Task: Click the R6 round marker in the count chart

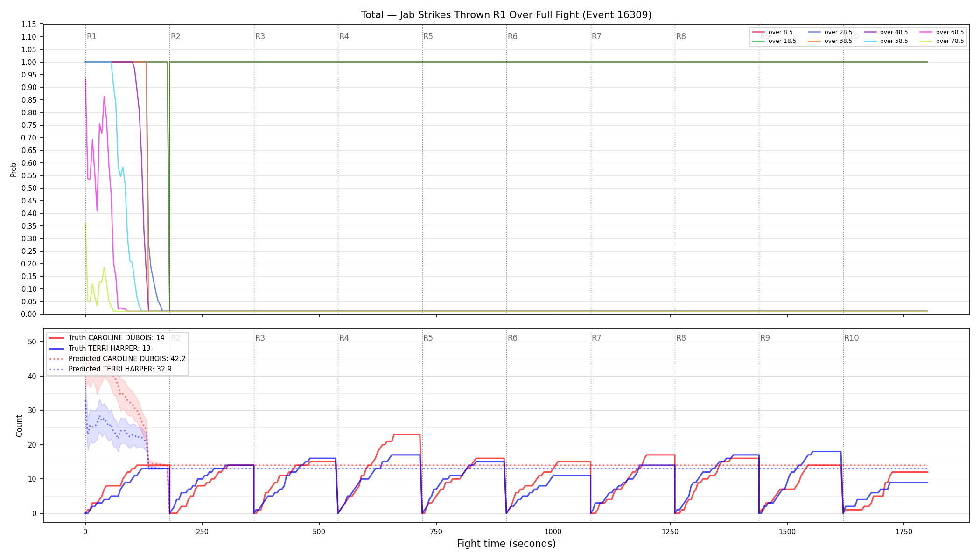Action: pos(512,338)
